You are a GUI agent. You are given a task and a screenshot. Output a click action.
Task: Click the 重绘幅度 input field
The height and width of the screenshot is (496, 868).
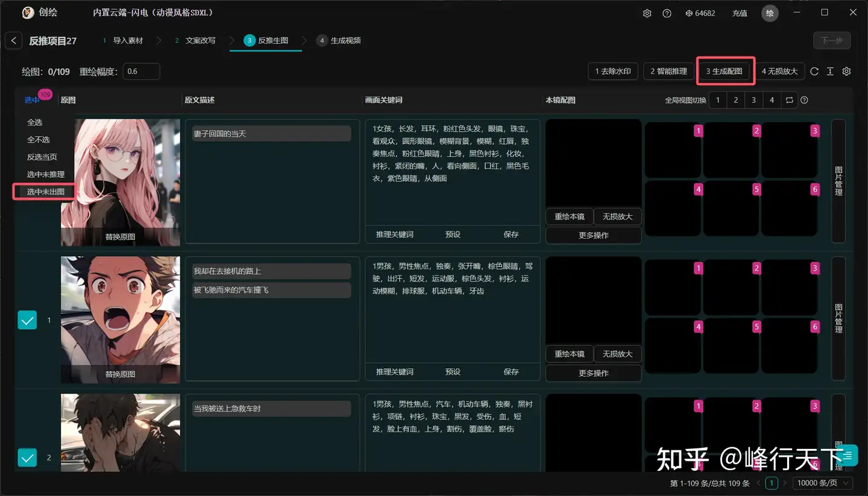142,71
